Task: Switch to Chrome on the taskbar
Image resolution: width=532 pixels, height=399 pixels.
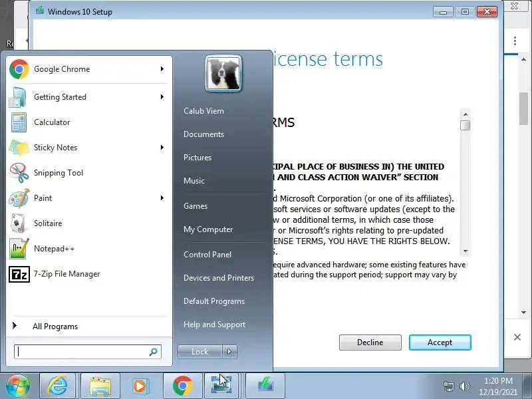Action: pyautogui.click(x=182, y=386)
